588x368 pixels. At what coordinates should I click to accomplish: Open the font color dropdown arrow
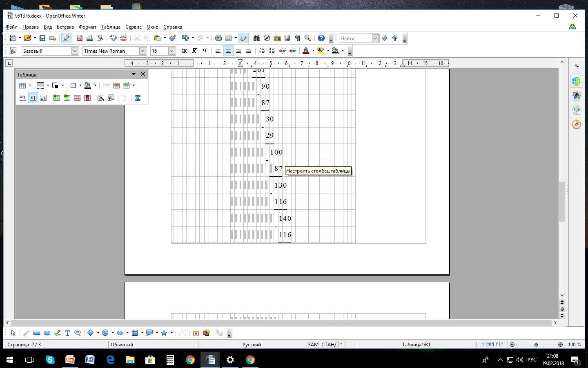tap(313, 51)
